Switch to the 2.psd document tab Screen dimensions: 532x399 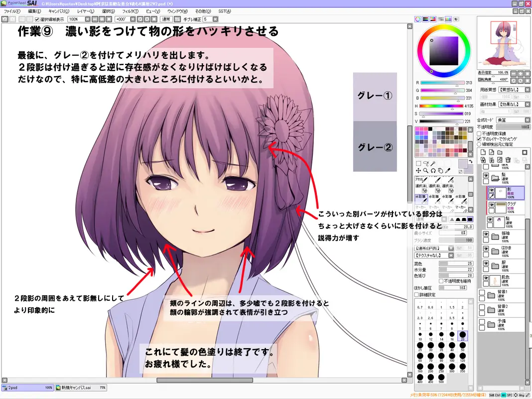point(27,388)
